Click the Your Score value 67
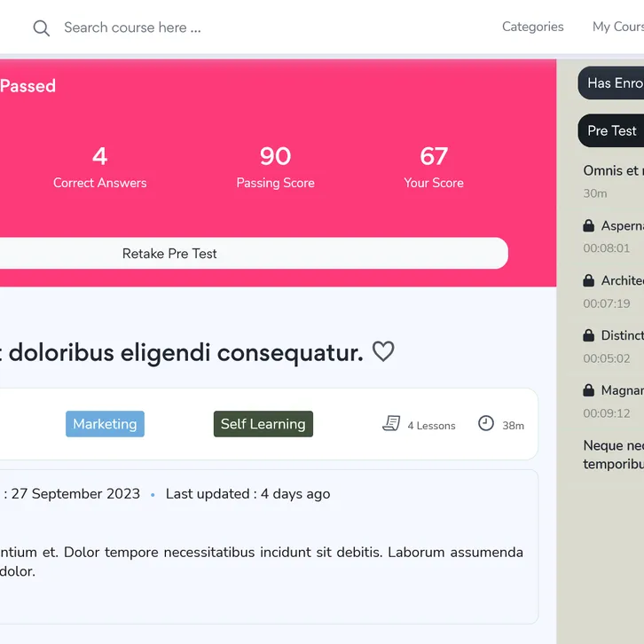 coord(434,157)
